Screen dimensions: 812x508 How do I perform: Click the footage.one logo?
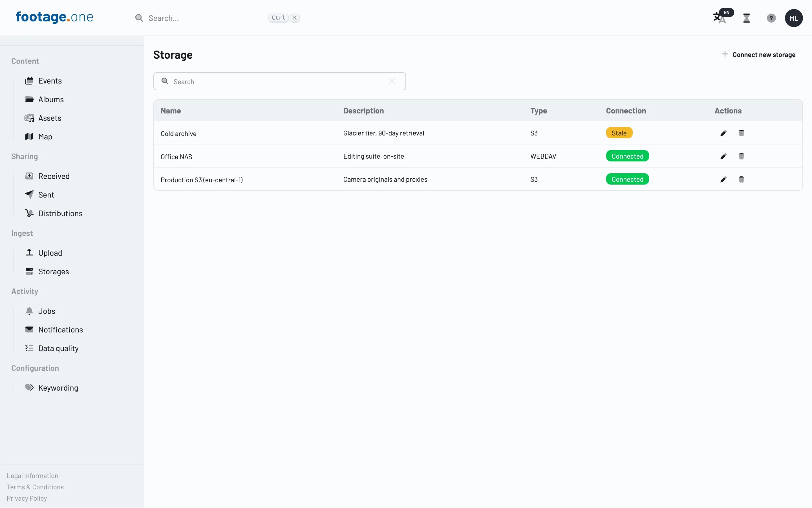click(x=55, y=17)
